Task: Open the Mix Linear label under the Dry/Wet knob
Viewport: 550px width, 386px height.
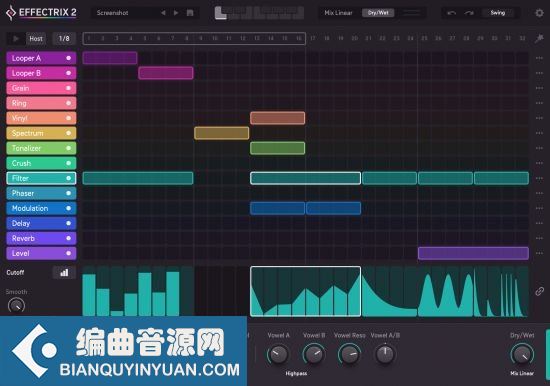Action: (x=522, y=373)
